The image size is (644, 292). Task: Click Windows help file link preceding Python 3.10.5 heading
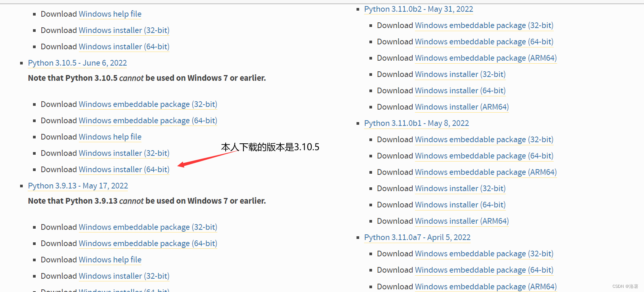click(110, 14)
